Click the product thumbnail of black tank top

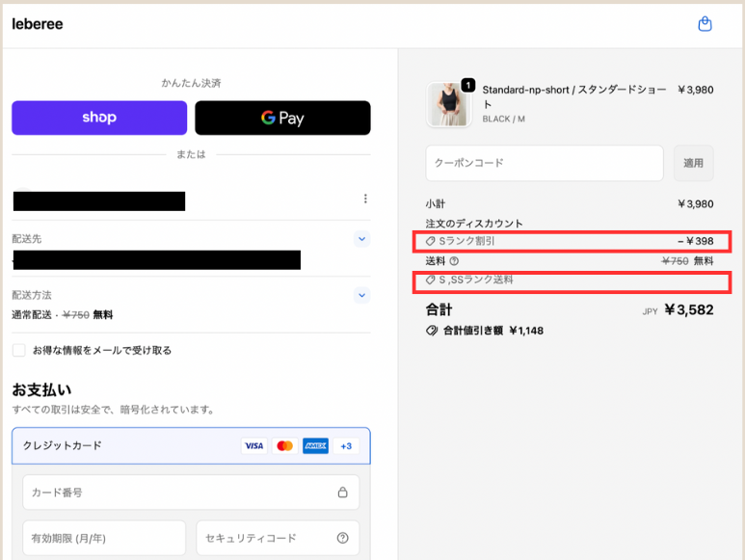(448, 104)
